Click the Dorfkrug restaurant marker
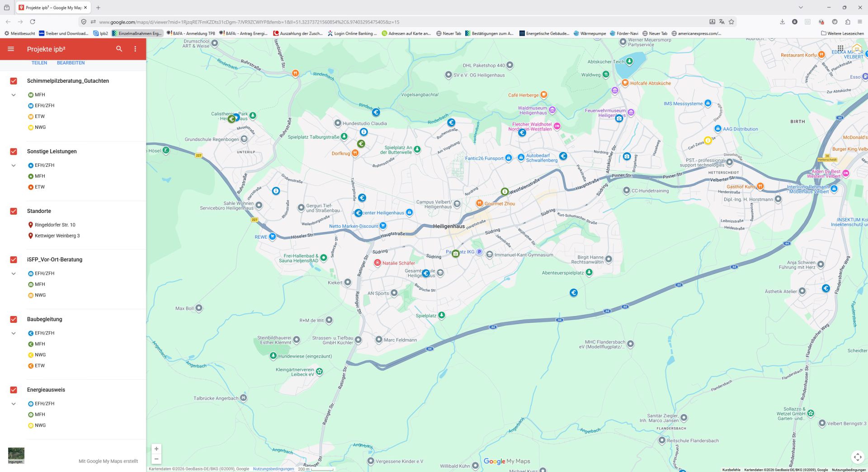The height and width of the screenshot is (472, 868). [x=355, y=153]
